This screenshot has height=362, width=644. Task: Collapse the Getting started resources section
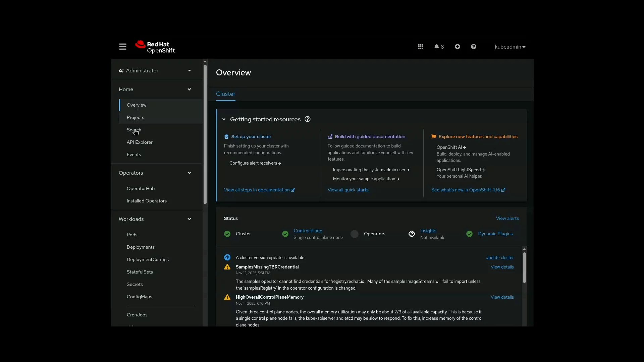point(224,119)
